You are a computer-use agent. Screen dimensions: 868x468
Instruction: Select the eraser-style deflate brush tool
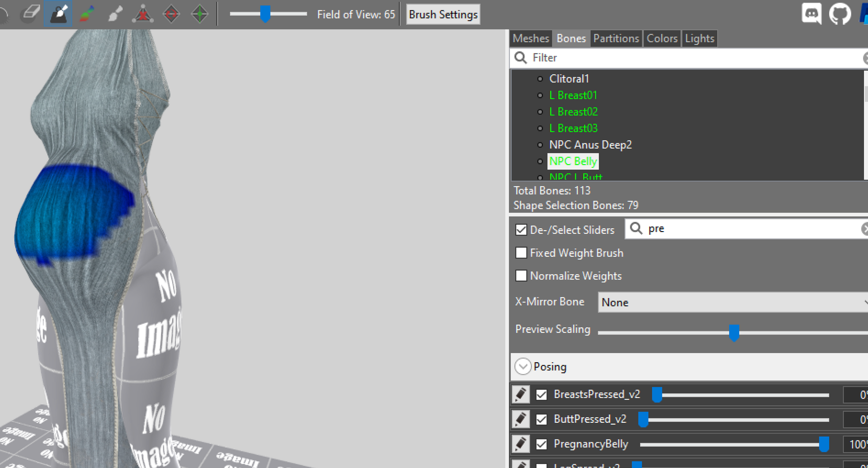click(31, 14)
